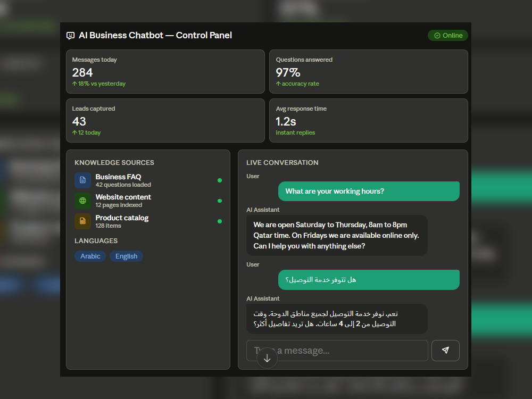Click the message input field

coord(337,351)
